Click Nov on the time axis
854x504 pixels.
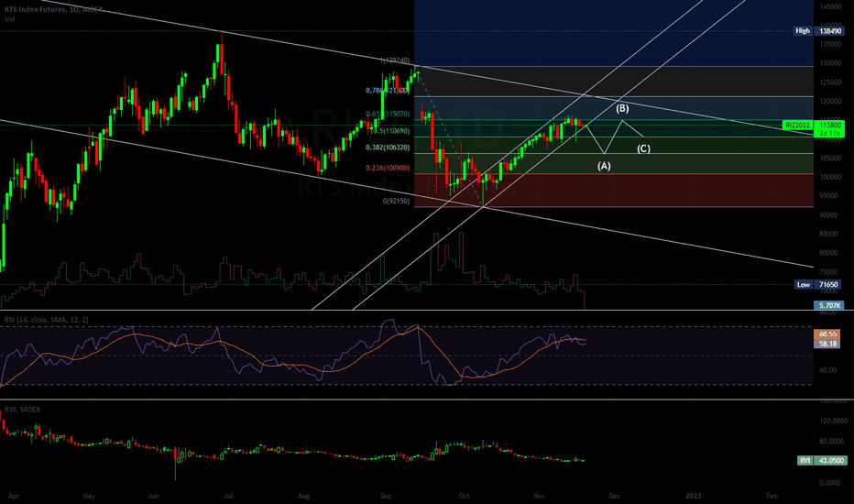coord(540,497)
